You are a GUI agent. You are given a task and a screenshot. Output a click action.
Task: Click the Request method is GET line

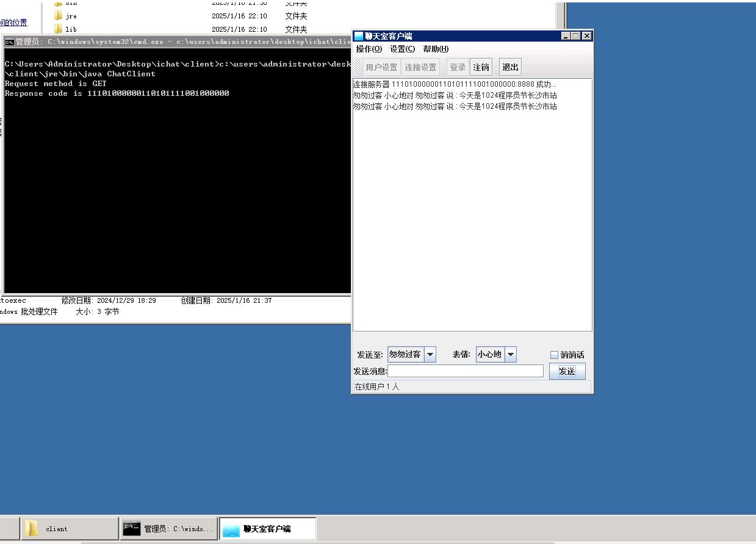click(x=56, y=84)
